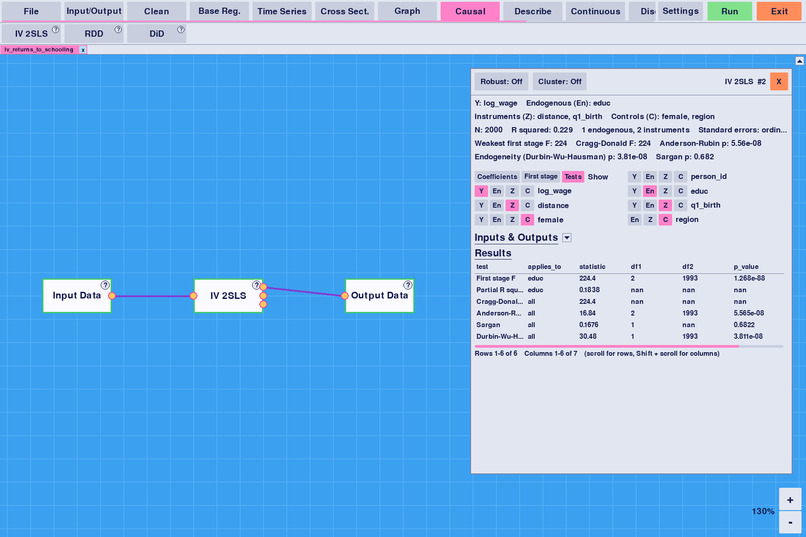Set log_wage as endogenous En

coord(497,191)
